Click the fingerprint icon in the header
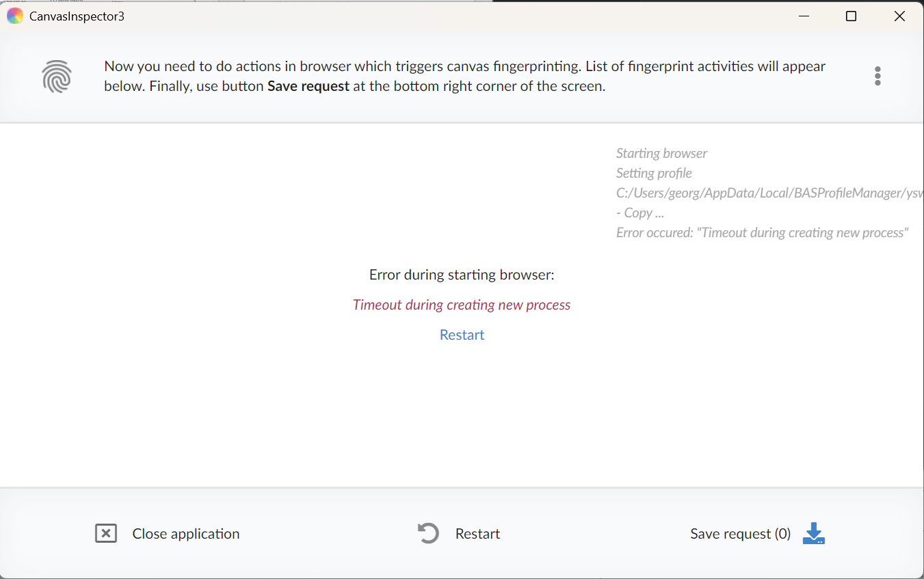Image resolution: width=924 pixels, height=579 pixels. pos(57,76)
